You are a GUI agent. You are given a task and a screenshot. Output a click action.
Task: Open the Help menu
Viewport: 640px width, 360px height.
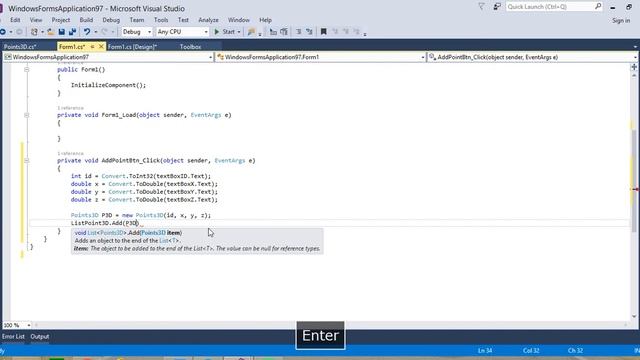(265, 20)
